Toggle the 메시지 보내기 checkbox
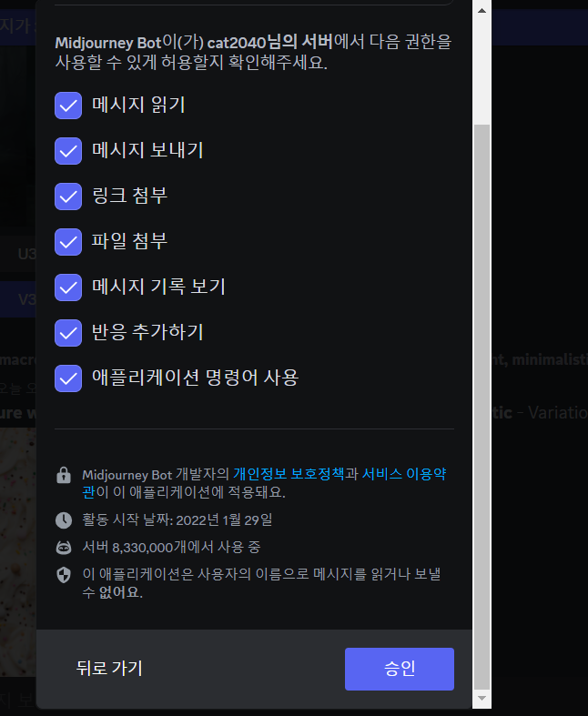This screenshot has height=716, width=588. (x=68, y=151)
